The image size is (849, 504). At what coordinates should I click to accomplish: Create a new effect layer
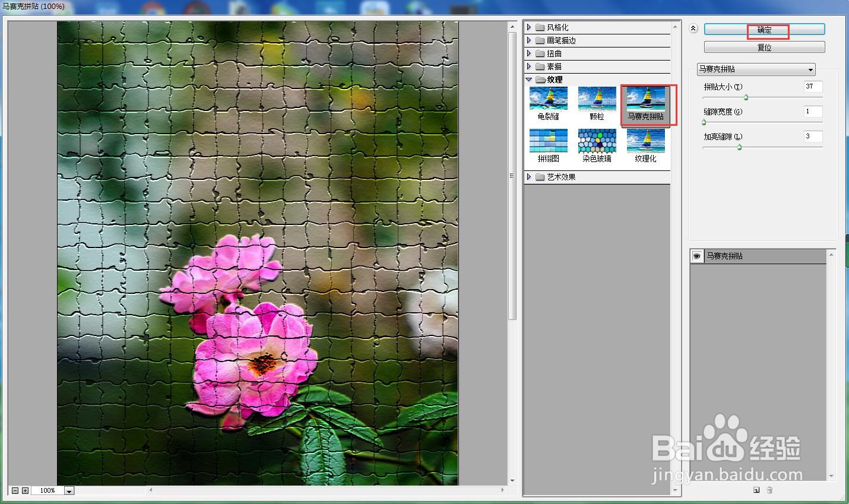(x=756, y=490)
